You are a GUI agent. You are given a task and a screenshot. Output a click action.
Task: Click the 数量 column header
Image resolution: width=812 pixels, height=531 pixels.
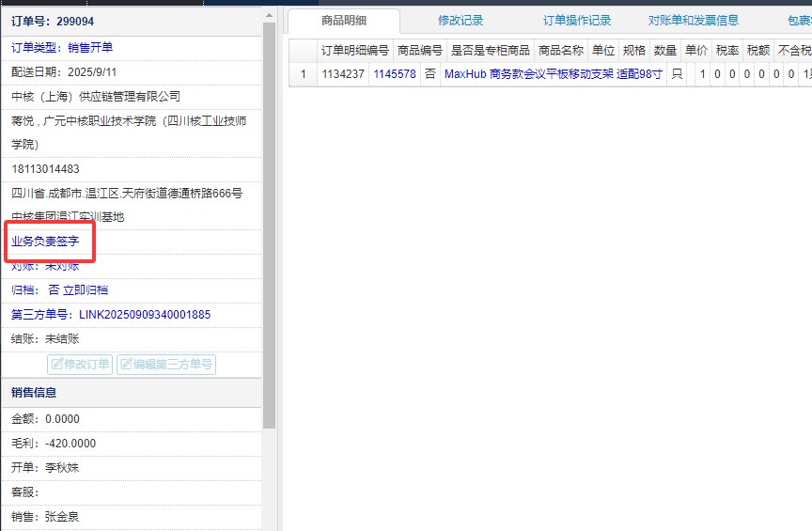click(664, 51)
